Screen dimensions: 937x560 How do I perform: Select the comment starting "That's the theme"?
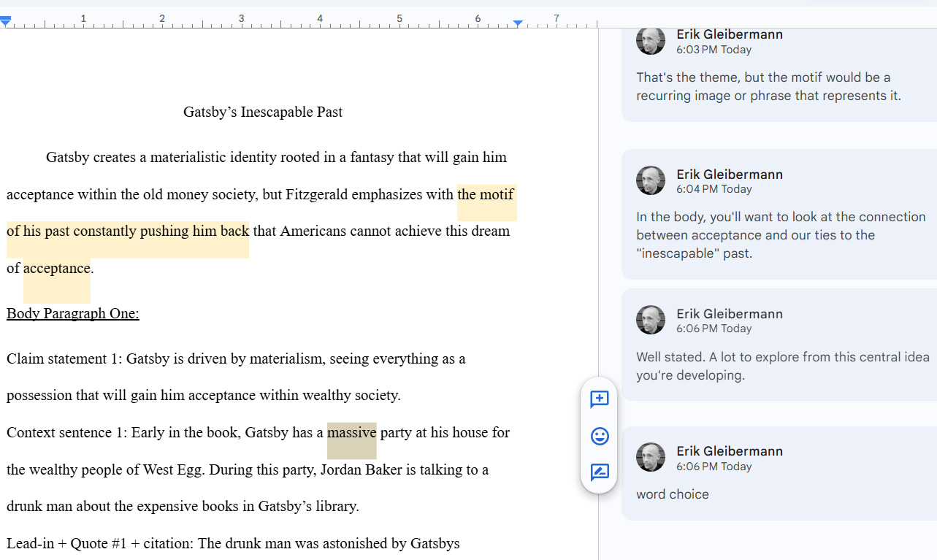(768, 86)
